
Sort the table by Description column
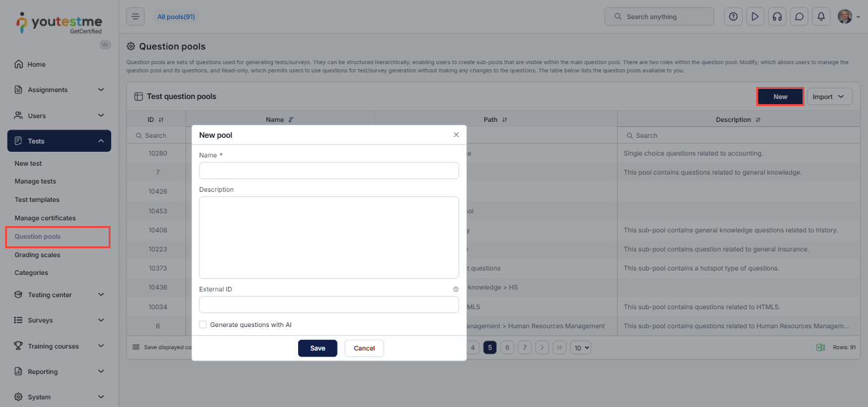(x=758, y=119)
